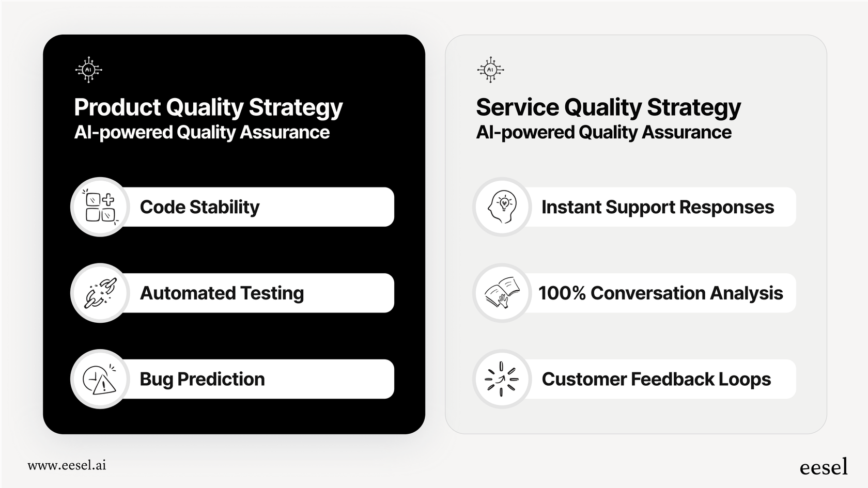Image resolution: width=868 pixels, height=488 pixels.
Task: Click the Service Quality Strategy heading
Action: (x=608, y=107)
